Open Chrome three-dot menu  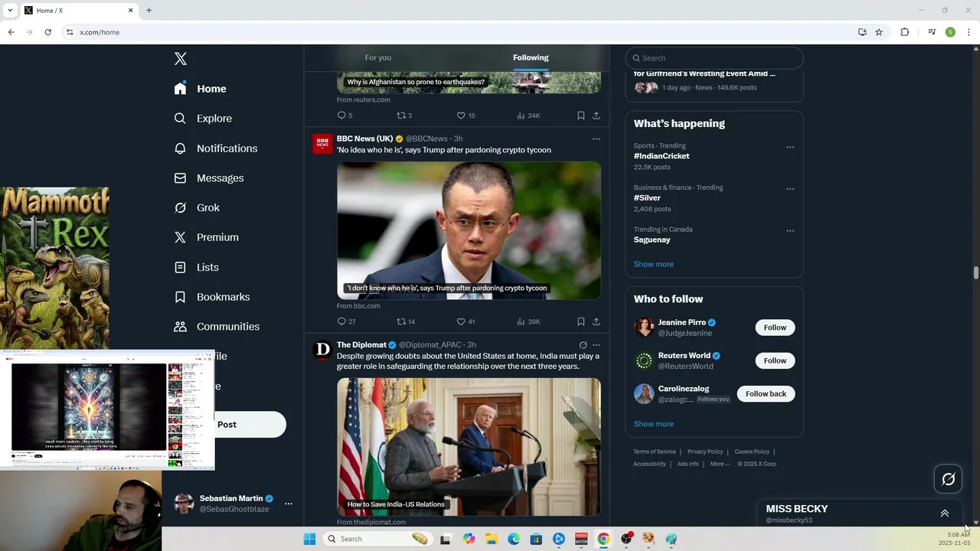pyautogui.click(x=969, y=32)
